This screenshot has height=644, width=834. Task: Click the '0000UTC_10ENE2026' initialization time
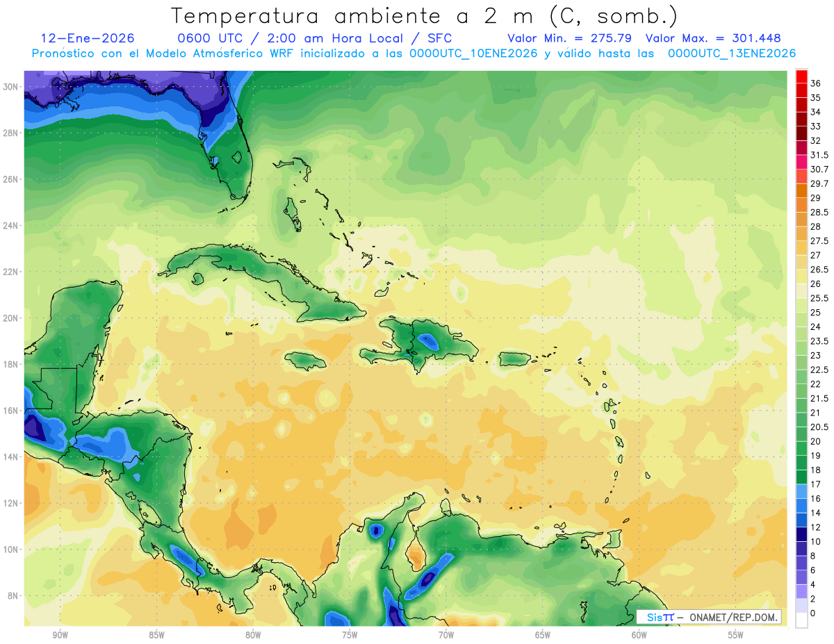pos(473,53)
